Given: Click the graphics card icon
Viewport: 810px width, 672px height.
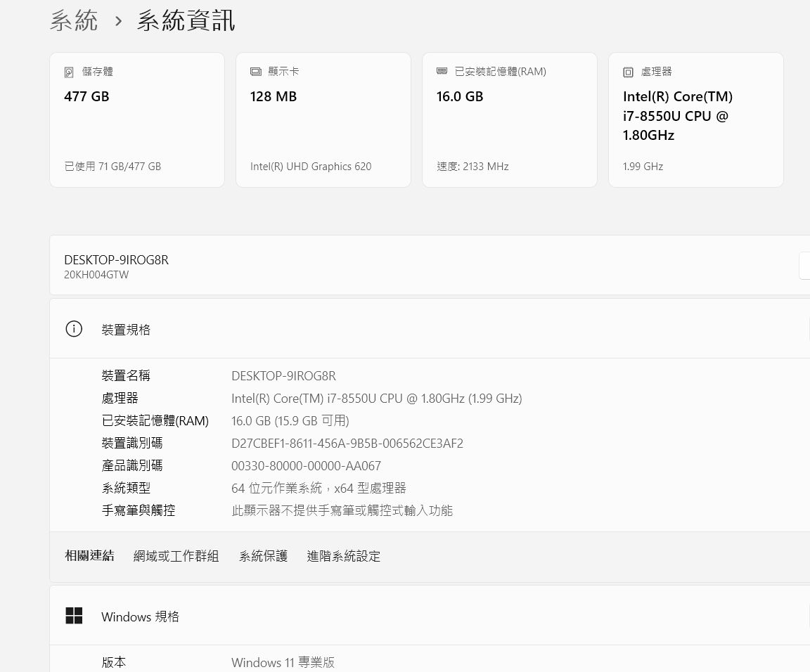Looking at the screenshot, I should point(255,72).
